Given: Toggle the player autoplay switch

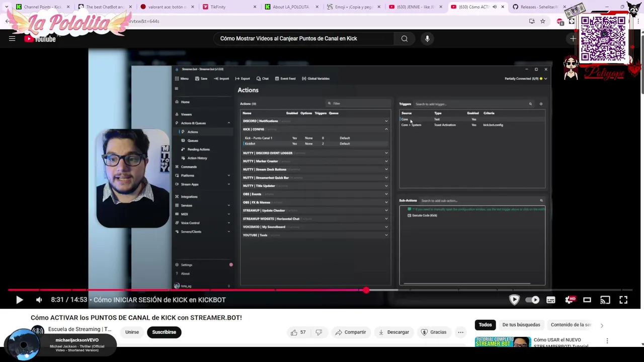Looking at the screenshot, I should click(x=532, y=300).
